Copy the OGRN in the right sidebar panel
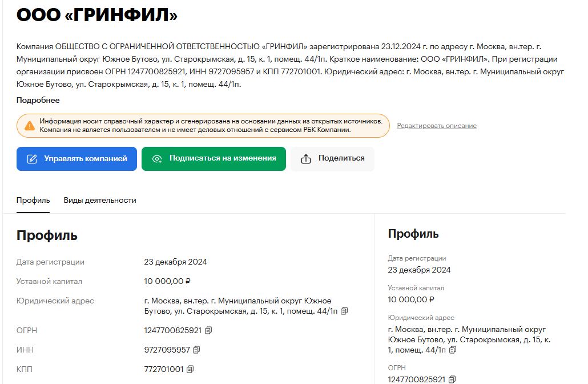This screenshot has width=588, height=384. [x=453, y=379]
